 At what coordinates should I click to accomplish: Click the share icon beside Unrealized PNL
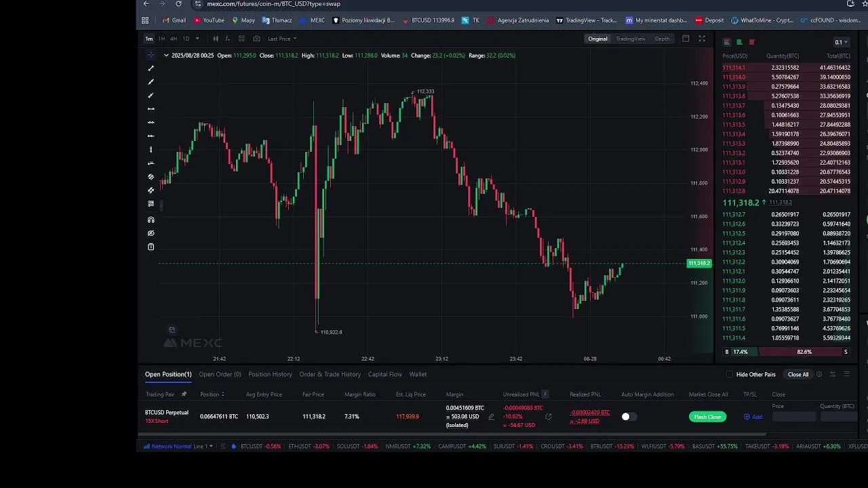(549, 417)
